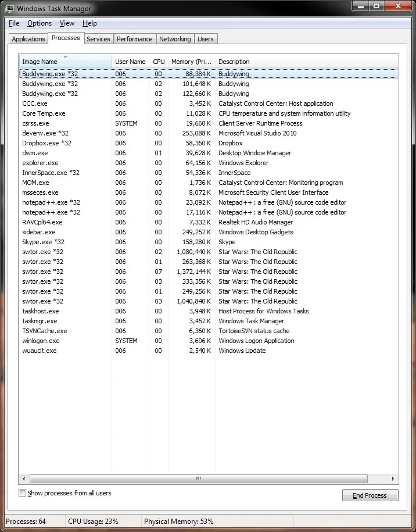
Task: Open the Options menu
Action: point(40,23)
